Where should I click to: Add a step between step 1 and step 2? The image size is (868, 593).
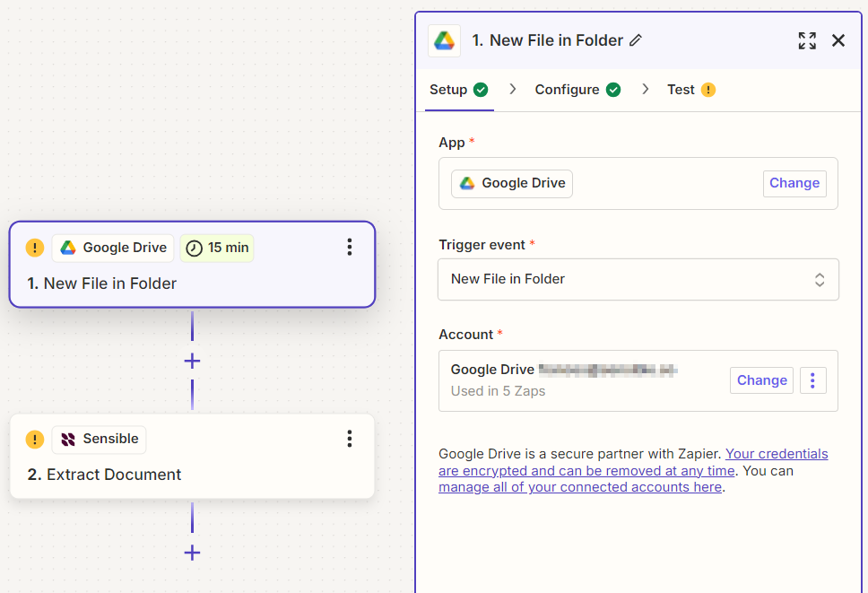[192, 361]
